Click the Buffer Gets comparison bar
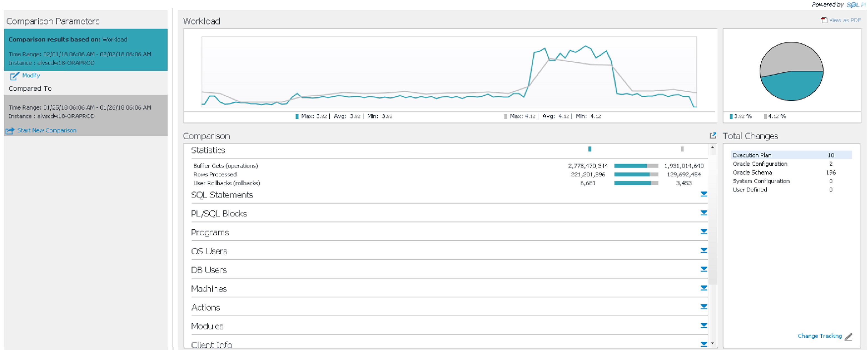868x350 pixels. point(636,166)
